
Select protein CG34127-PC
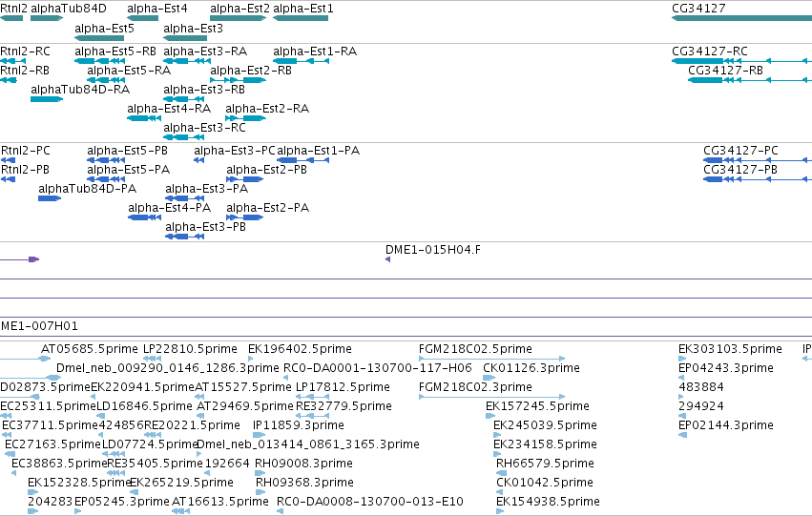click(740, 151)
